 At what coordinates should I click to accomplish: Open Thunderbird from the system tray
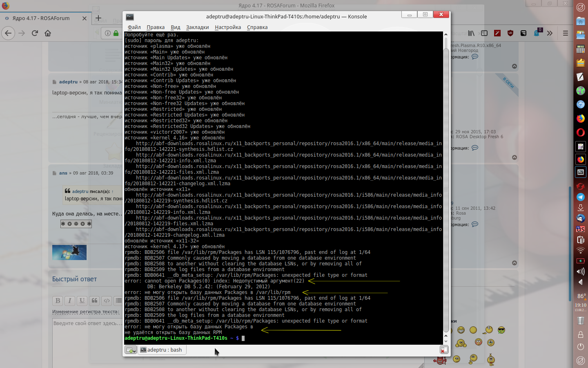[x=580, y=218]
